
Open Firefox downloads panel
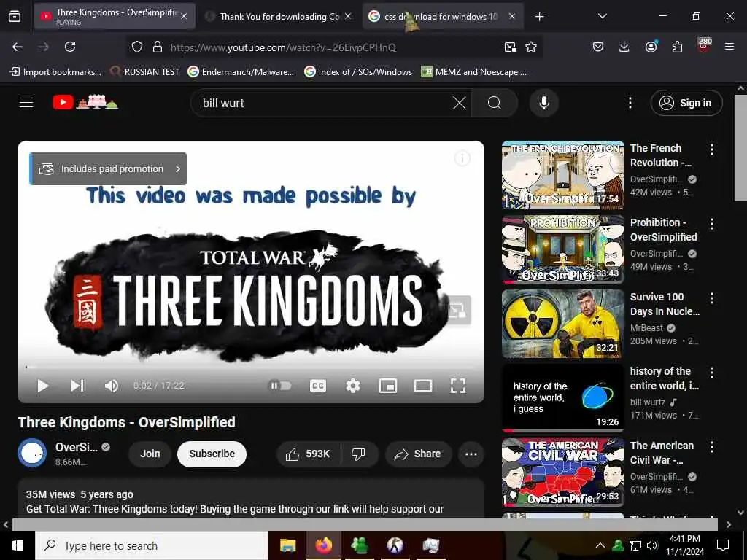click(624, 47)
